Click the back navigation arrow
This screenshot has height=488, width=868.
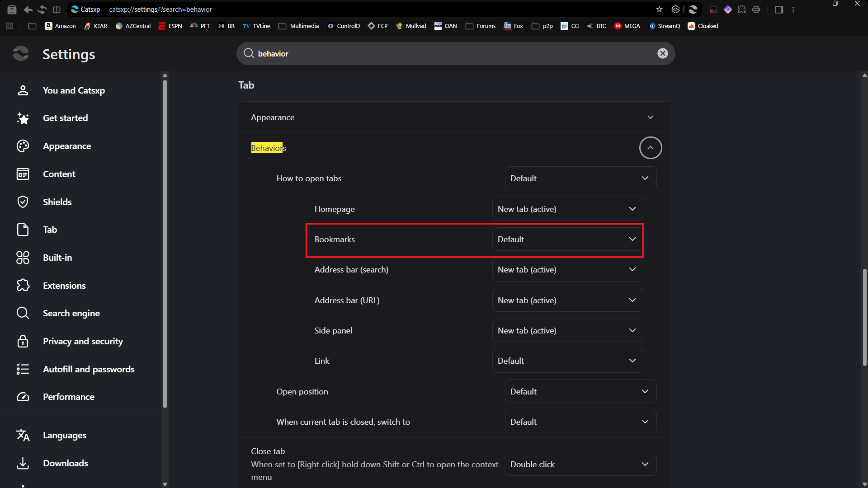tap(28, 9)
